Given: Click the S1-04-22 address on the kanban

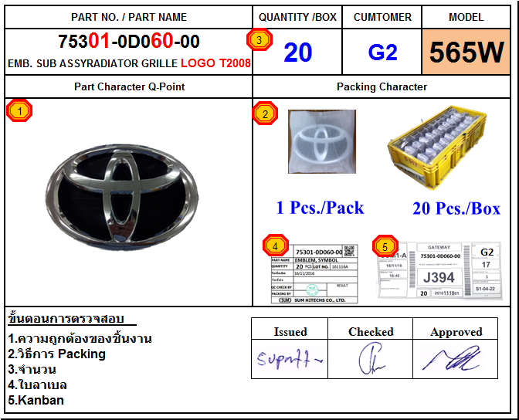Looking at the screenshot, I should click(x=485, y=289).
